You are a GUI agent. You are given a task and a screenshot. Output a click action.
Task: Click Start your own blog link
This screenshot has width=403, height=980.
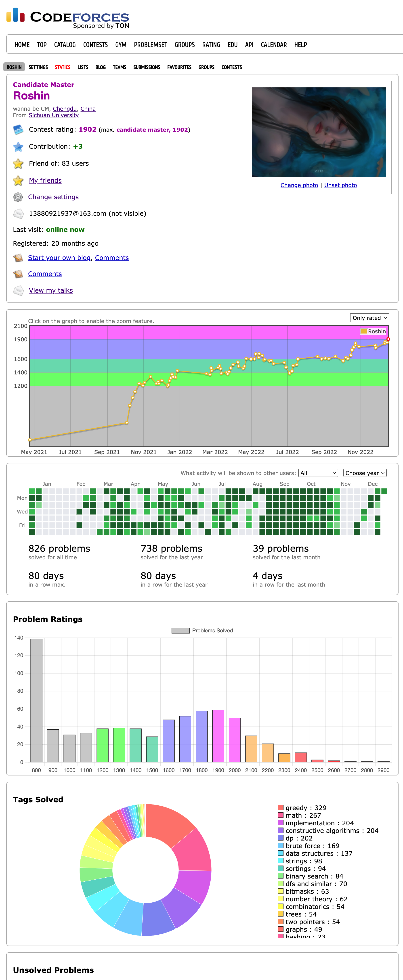click(x=59, y=258)
